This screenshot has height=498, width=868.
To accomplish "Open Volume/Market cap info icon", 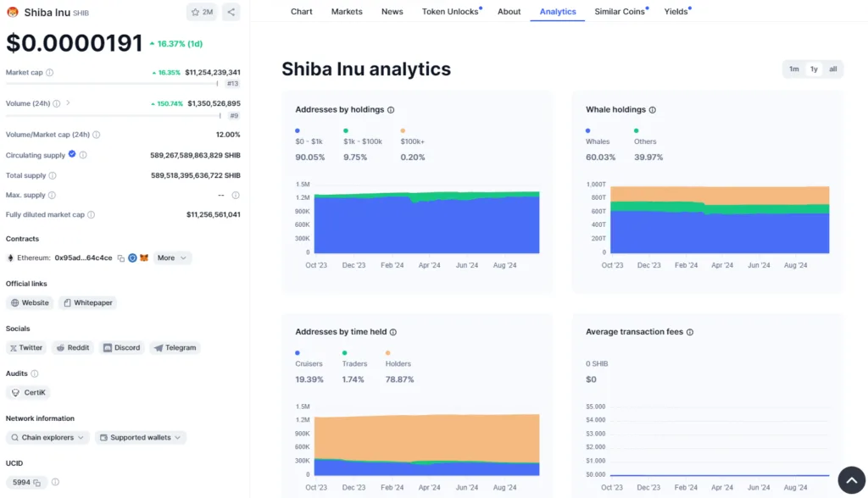I will (97, 135).
